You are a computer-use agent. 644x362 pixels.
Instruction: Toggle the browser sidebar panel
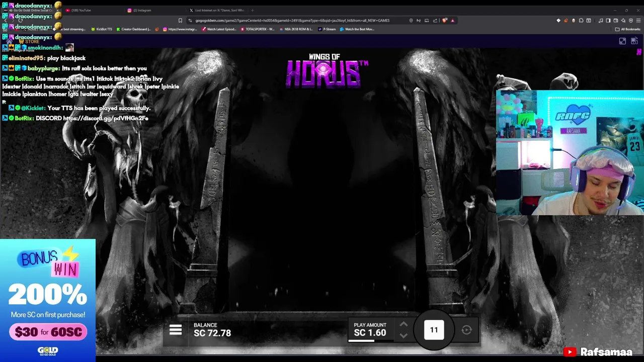click(x=608, y=21)
